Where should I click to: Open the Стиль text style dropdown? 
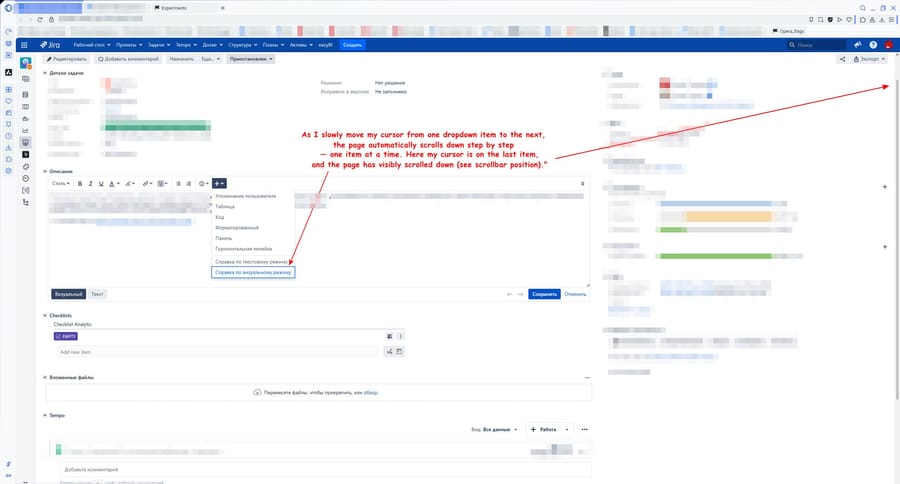coord(61,183)
